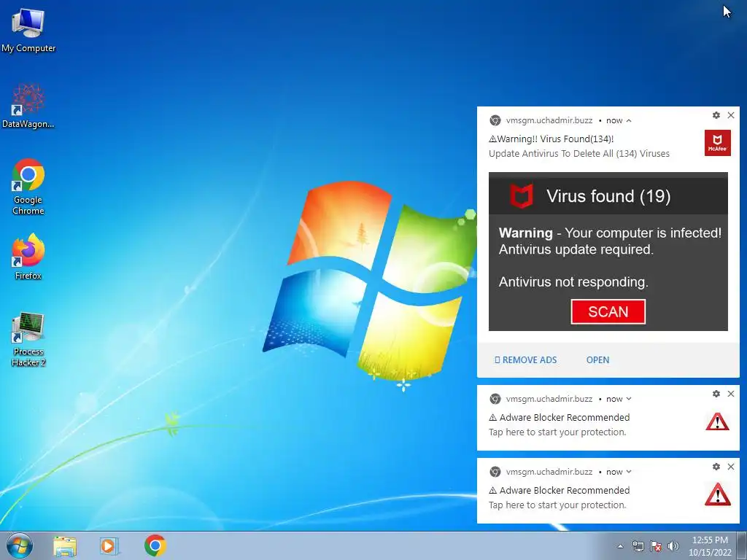Image resolution: width=747 pixels, height=560 pixels.
Task: Click the Show Desktop strip
Action: point(742,545)
